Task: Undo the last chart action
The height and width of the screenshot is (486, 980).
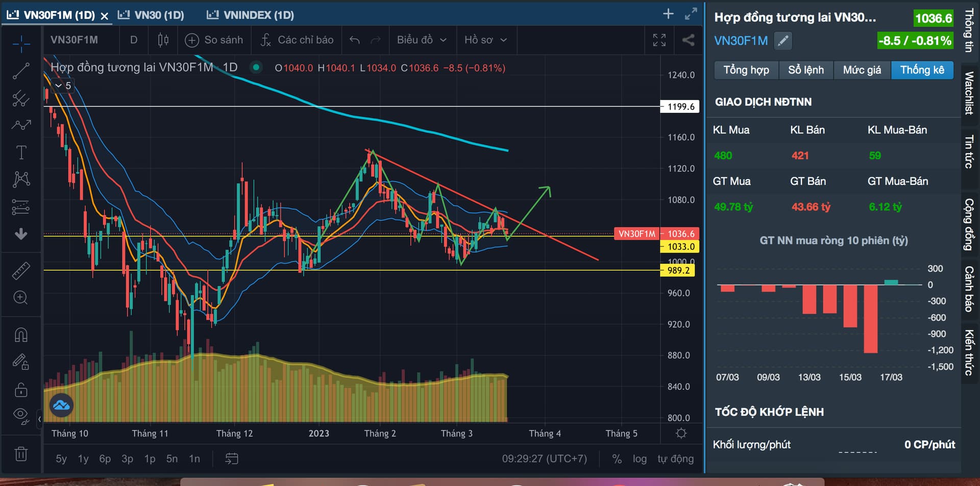Action: 355,40
